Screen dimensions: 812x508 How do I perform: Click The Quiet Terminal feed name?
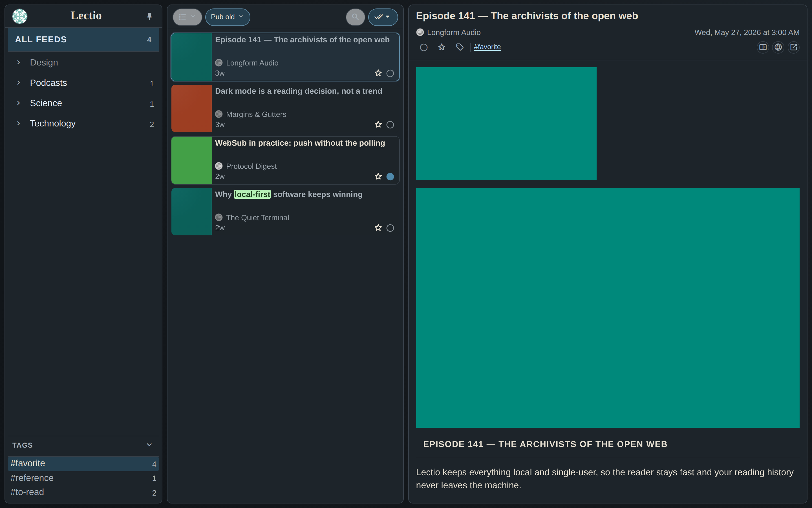[x=257, y=218]
